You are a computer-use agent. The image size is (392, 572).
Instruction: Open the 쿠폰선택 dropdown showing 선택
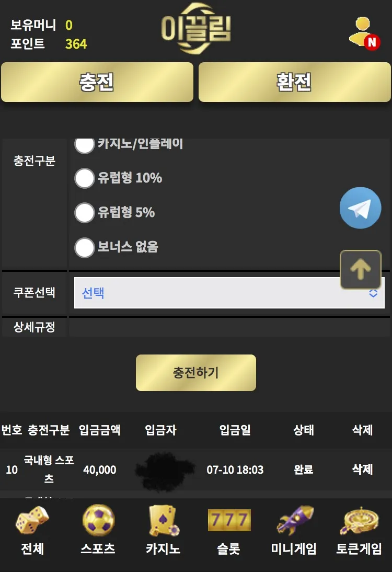pos(229,293)
